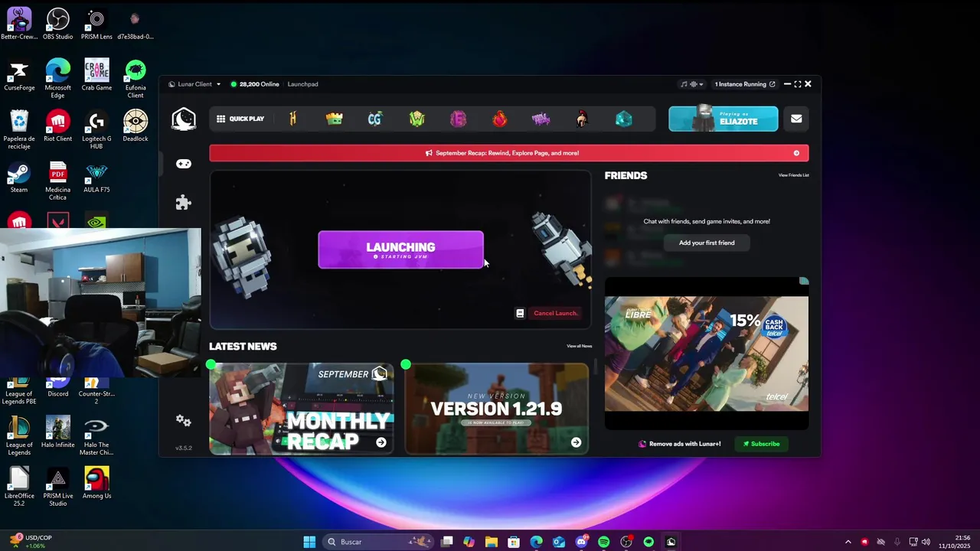Click the 28,200 Online status text
This screenshot has width=980, height=551.
pyautogui.click(x=255, y=84)
